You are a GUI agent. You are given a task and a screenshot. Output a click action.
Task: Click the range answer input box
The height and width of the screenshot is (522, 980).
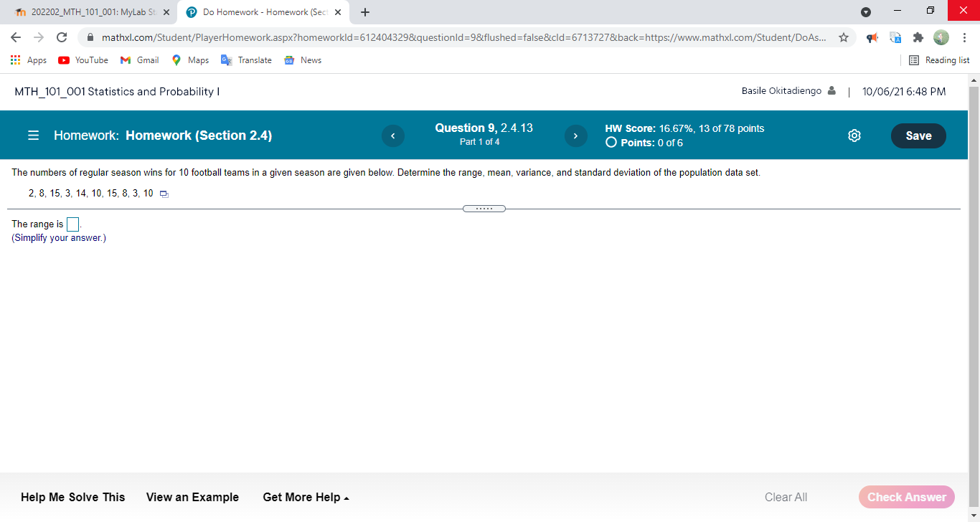click(x=72, y=224)
